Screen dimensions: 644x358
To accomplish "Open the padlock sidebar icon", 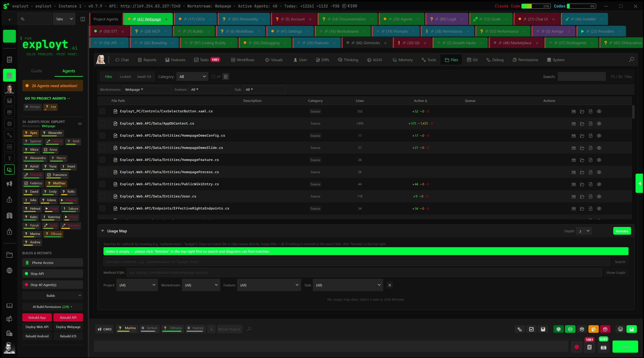I will coord(9,231).
